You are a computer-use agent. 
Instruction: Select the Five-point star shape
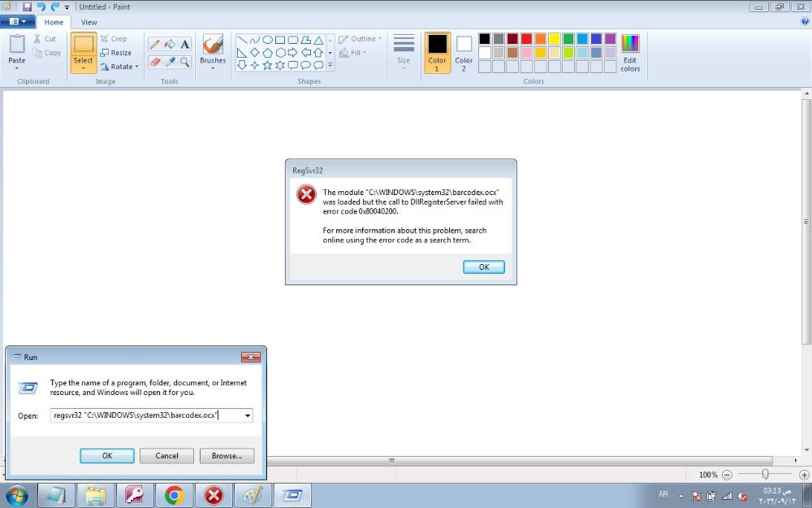coord(267,65)
